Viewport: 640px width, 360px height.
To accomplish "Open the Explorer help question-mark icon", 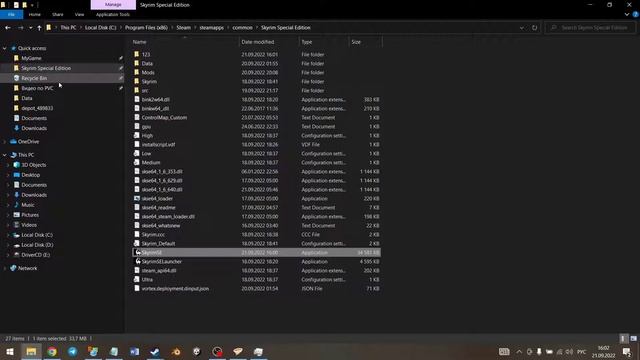I will [x=635, y=14].
